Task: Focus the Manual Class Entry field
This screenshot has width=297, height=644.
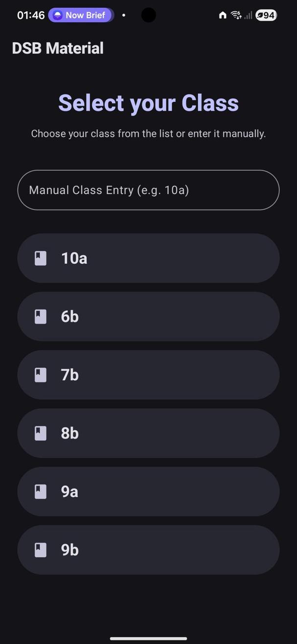Action: pos(148,190)
